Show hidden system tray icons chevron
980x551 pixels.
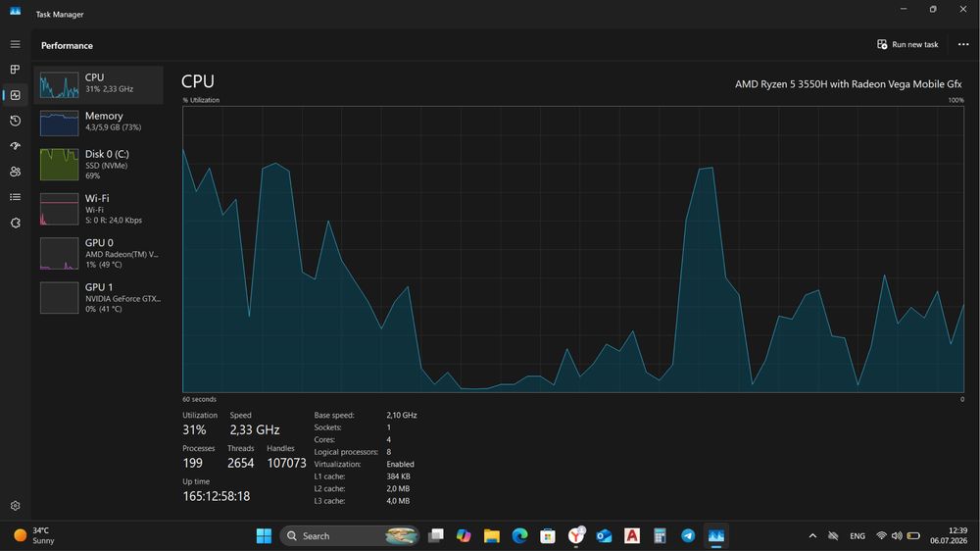coord(812,536)
